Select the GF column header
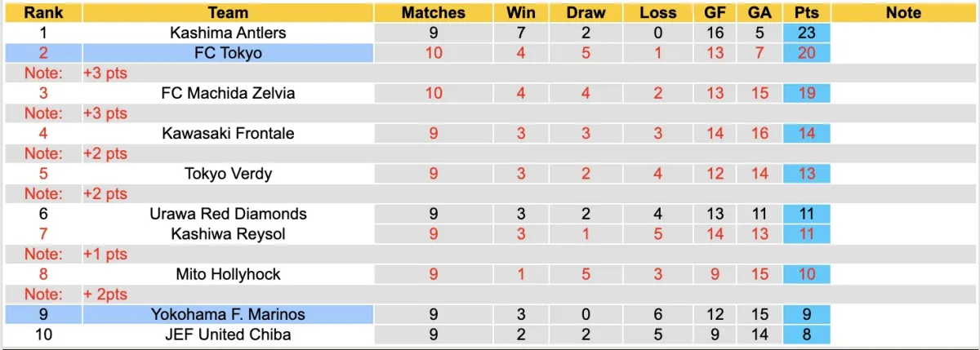The height and width of the screenshot is (350, 980). pos(715,13)
